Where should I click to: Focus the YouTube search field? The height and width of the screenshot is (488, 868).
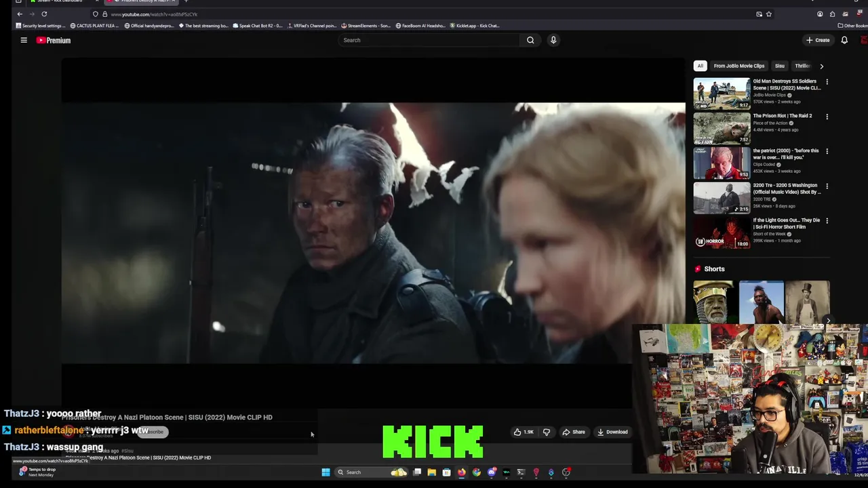(429, 40)
